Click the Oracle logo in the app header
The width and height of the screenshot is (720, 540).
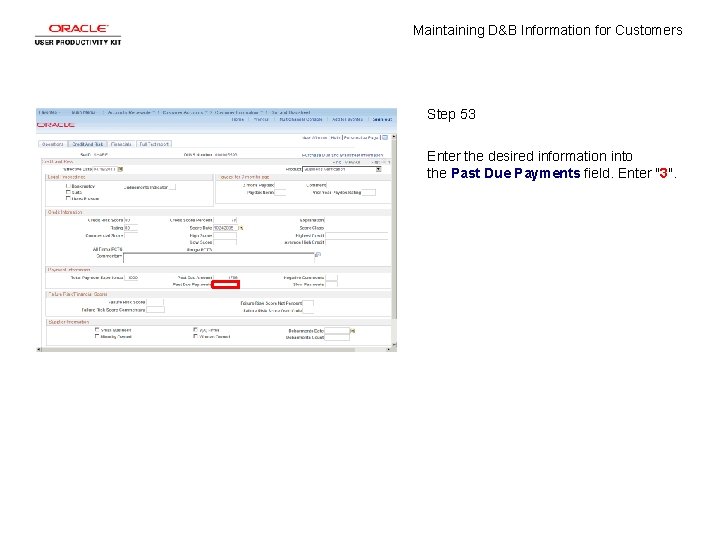pos(56,125)
